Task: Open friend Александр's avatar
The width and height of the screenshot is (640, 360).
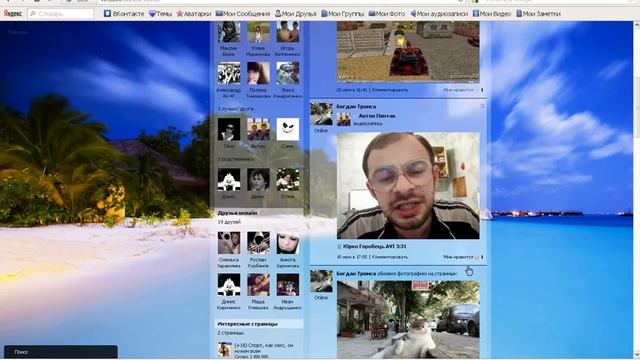Action: [x=229, y=73]
